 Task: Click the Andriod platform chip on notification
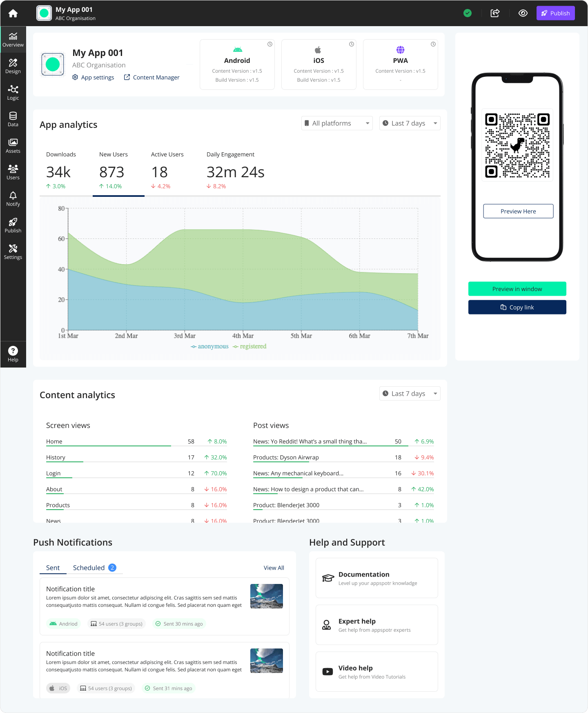(x=64, y=624)
